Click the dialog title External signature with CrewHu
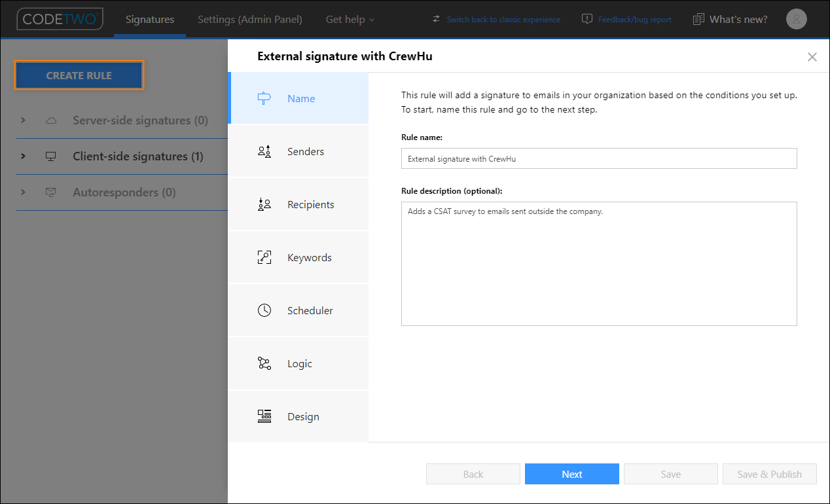This screenshot has width=830, height=504. [x=345, y=56]
